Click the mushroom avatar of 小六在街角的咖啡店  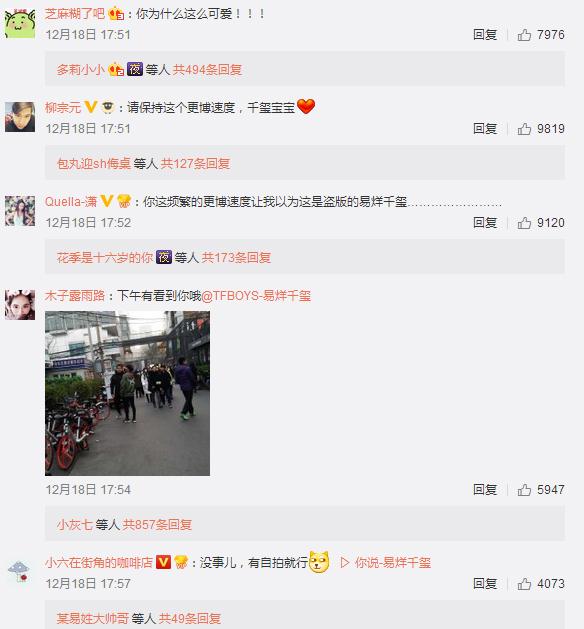(x=20, y=572)
